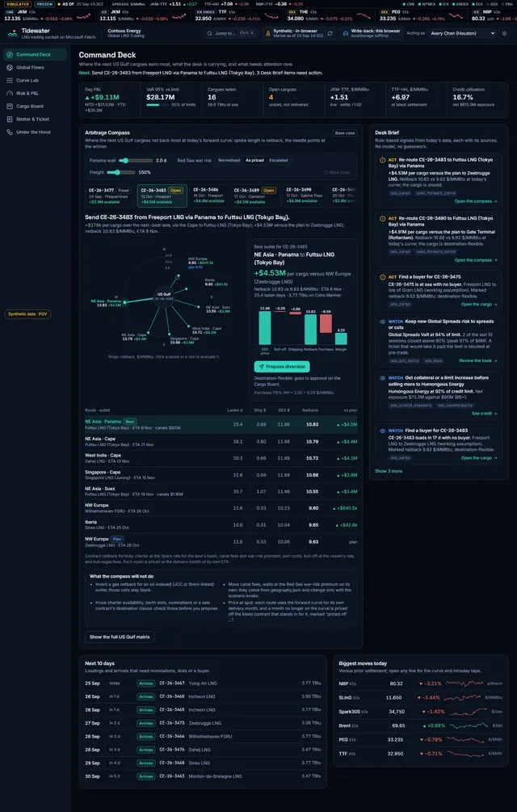
Task: Select the CE-26-3486 cargo tab
Action: pyautogui.click(x=208, y=196)
